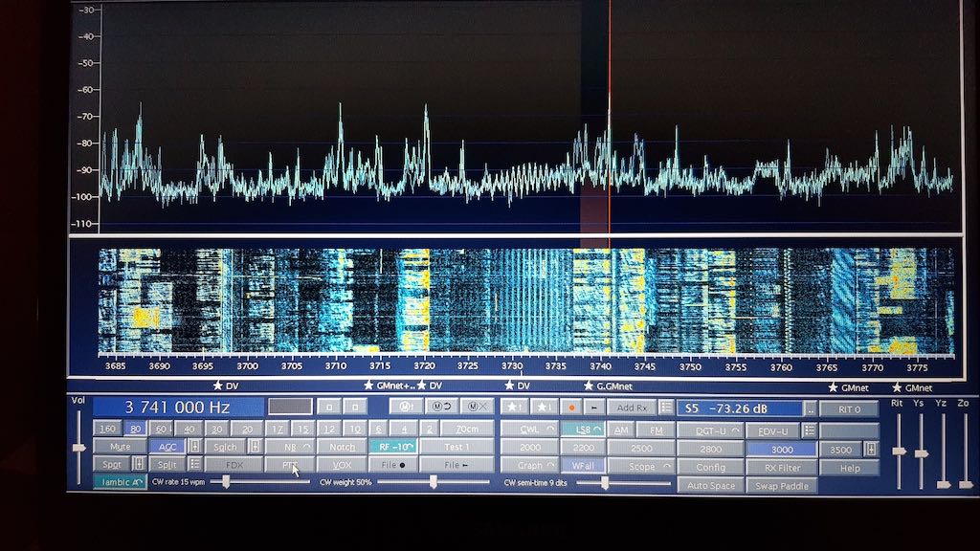
Task: Click the slider icon next to AGC
Action: 194,447
